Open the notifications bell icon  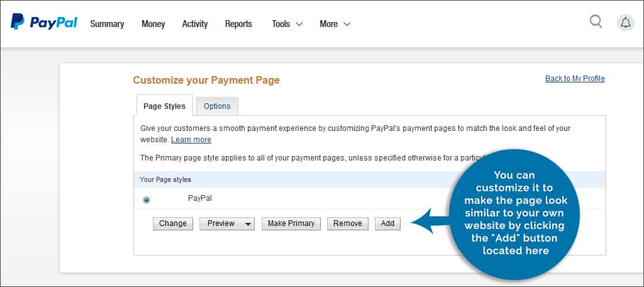click(x=626, y=23)
